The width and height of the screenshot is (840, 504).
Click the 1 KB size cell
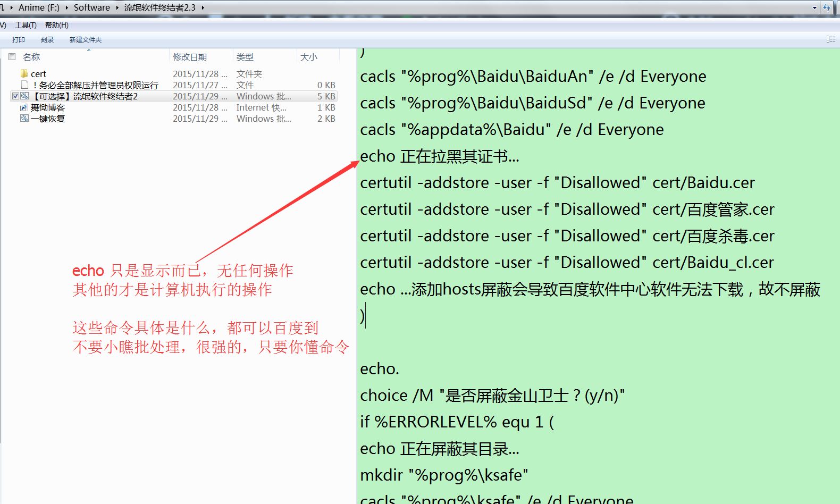(326, 107)
